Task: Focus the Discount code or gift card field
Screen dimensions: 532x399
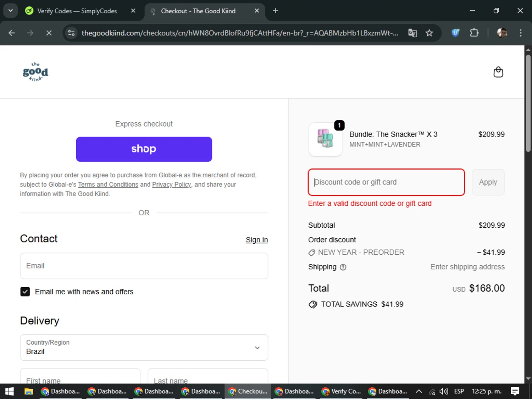Action: click(386, 182)
